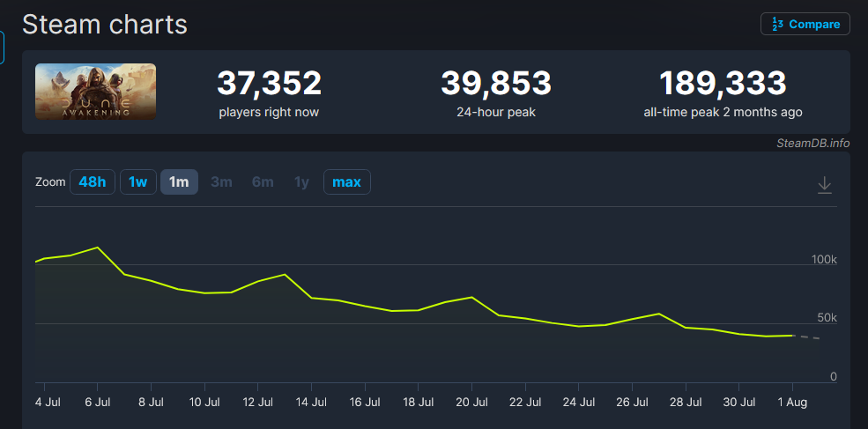The image size is (868, 429).
Task: Click the Zoom label text
Action: pos(50,181)
